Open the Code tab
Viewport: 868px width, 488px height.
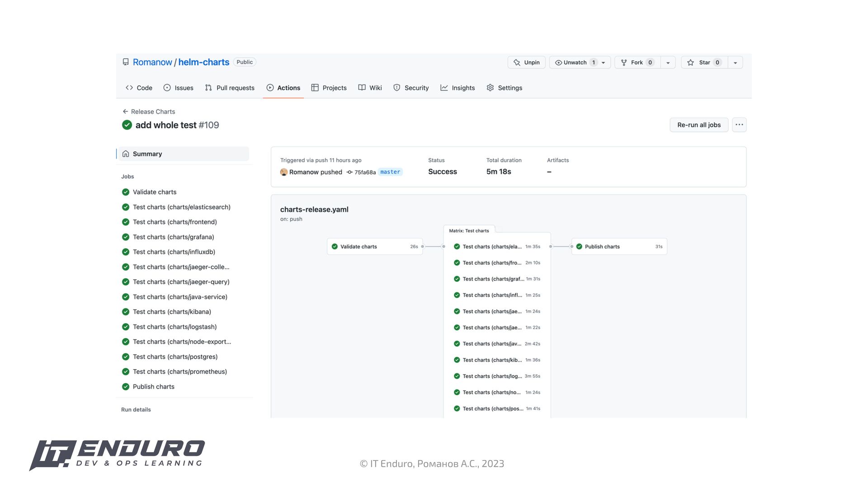[139, 88]
